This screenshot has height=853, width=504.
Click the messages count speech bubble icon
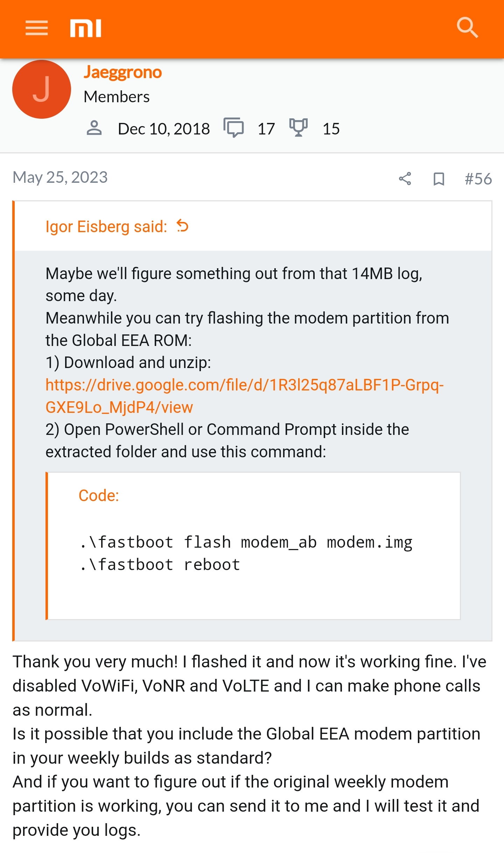[233, 128]
